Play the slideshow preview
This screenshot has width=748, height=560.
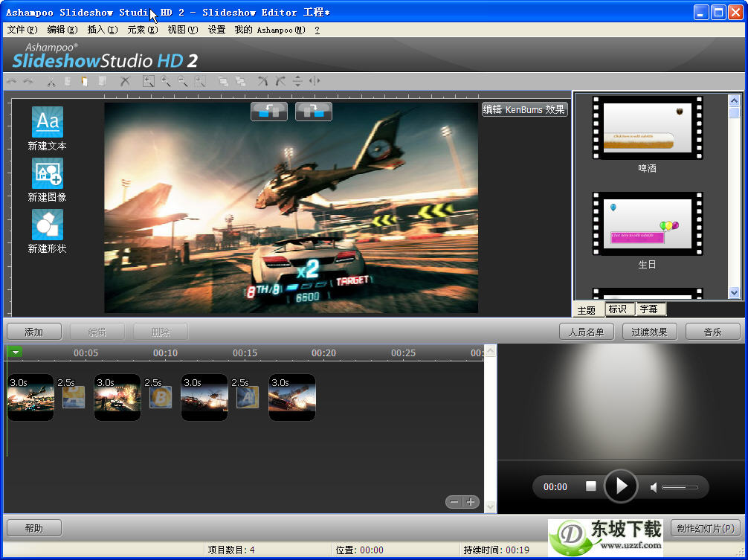[x=621, y=486]
